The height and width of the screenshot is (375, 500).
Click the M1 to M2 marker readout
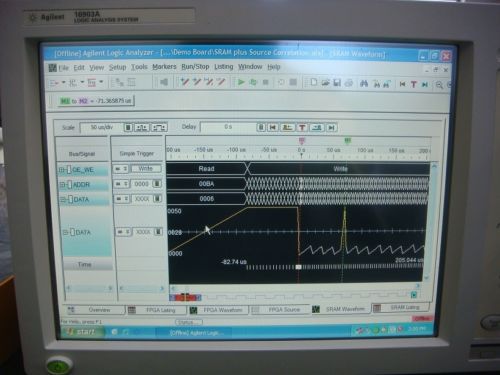(96, 101)
